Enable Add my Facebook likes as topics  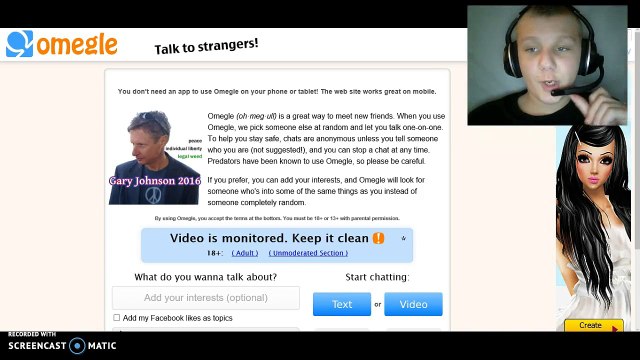point(117,318)
